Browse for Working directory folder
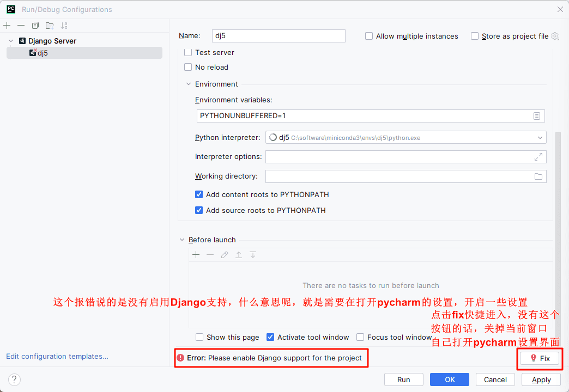The width and height of the screenshot is (569, 392). pyautogui.click(x=538, y=176)
